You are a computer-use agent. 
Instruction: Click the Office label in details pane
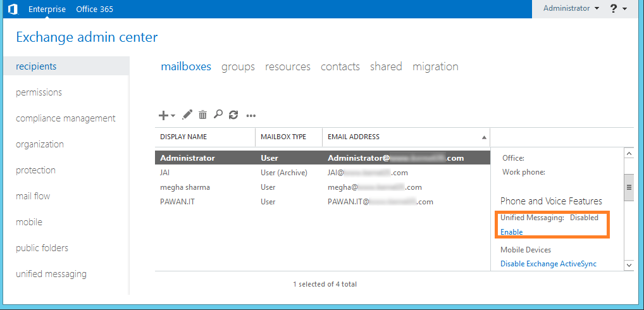coord(513,158)
